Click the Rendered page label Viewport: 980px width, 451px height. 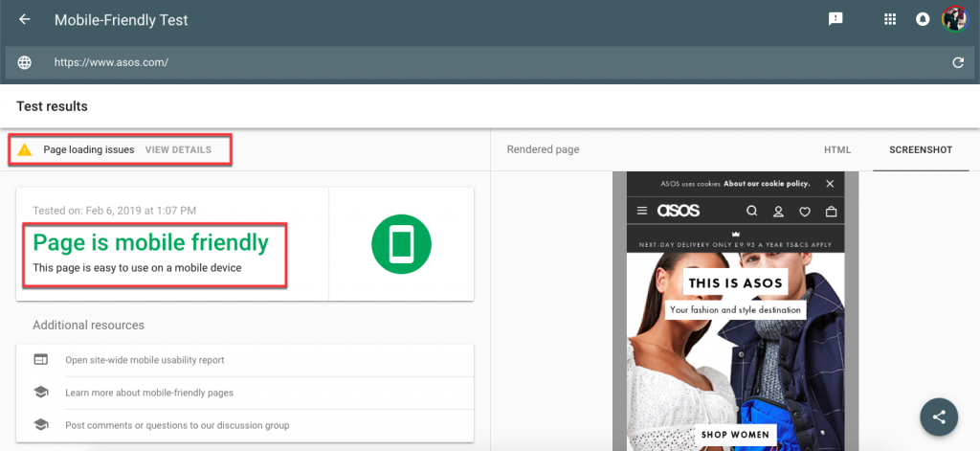point(544,150)
